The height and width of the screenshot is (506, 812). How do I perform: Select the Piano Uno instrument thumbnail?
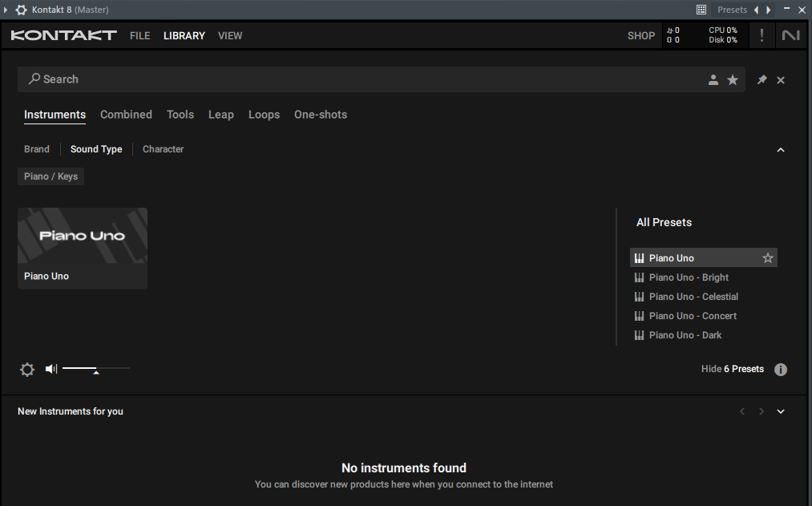click(83, 237)
